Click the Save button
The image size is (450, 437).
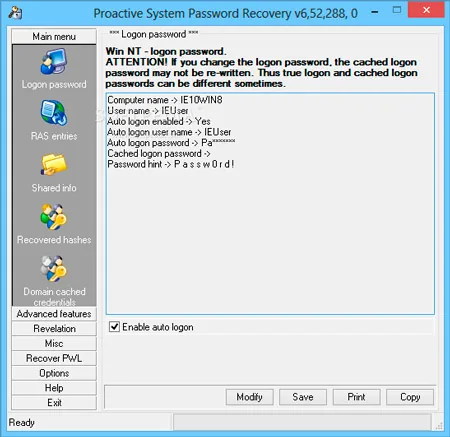[x=303, y=397]
